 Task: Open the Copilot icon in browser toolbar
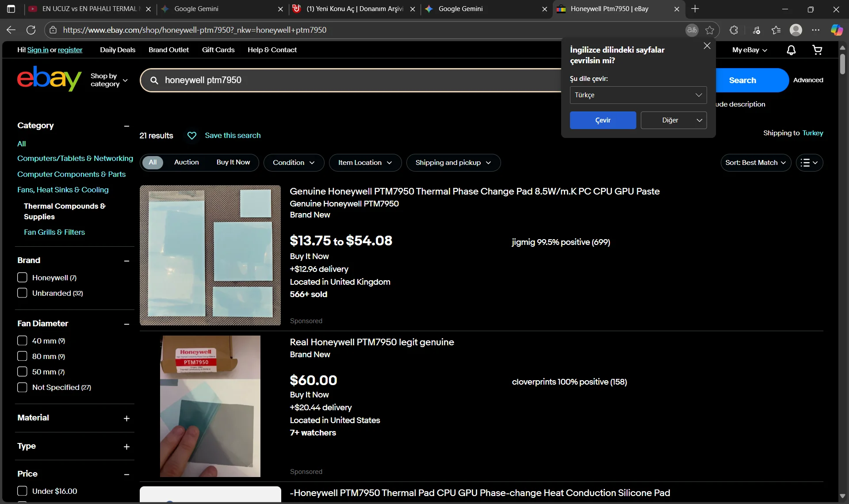tap(837, 30)
